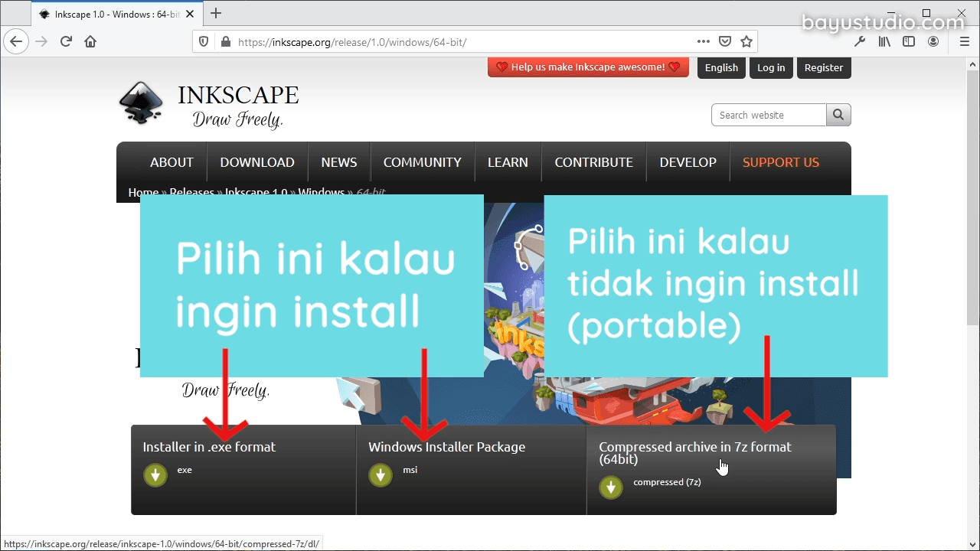Toggle the Firefox sidebar view
Screen dimensions: 980x551
point(909,41)
